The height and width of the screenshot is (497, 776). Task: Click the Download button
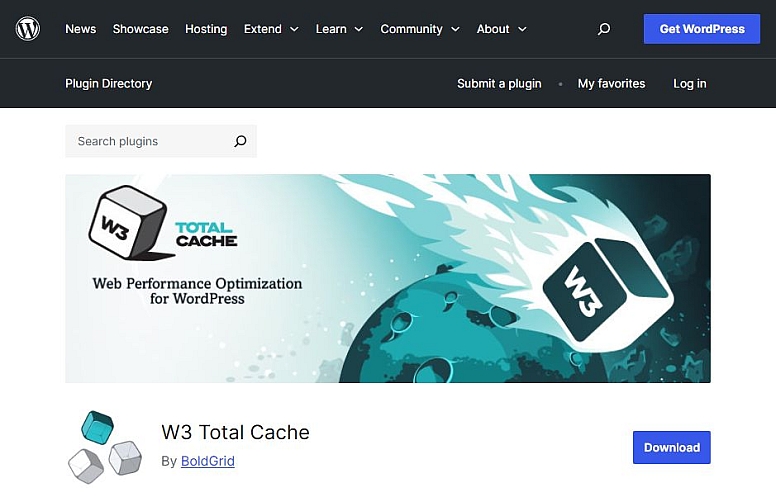click(x=672, y=447)
